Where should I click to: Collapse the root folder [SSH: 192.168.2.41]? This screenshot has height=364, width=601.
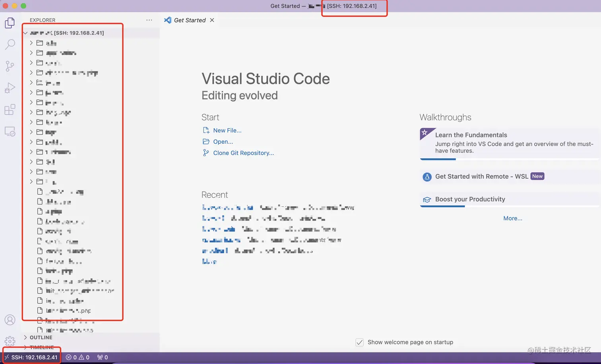[25, 33]
